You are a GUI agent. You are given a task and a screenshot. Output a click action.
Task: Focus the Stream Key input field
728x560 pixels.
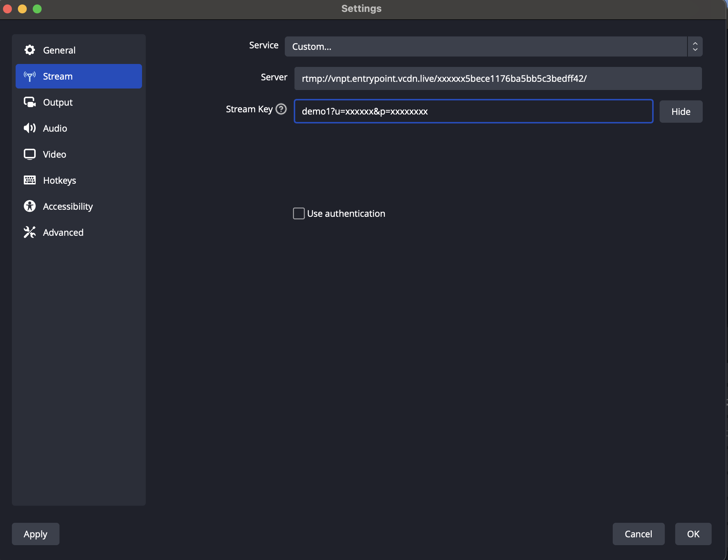tap(473, 111)
